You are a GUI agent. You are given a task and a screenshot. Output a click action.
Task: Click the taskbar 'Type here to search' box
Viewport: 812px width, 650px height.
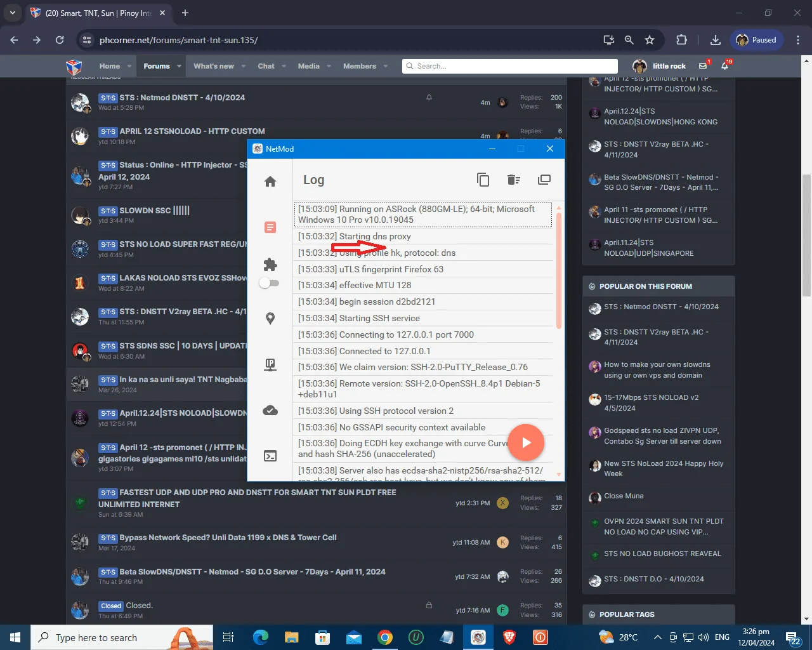click(x=122, y=637)
